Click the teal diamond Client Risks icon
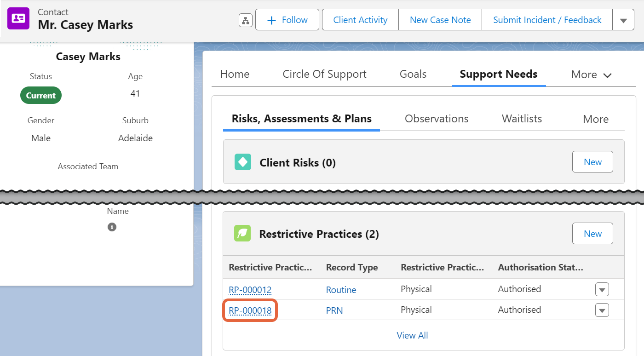 (x=242, y=161)
